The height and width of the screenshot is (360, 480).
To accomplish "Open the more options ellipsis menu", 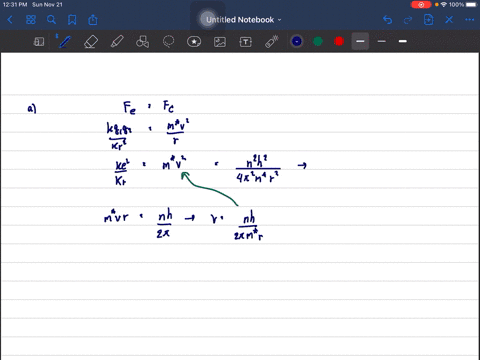I will 470,20.
